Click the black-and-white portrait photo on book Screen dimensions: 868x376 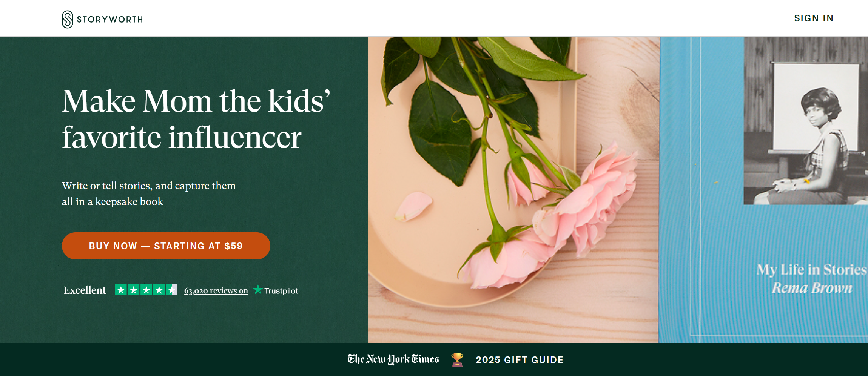806,121
